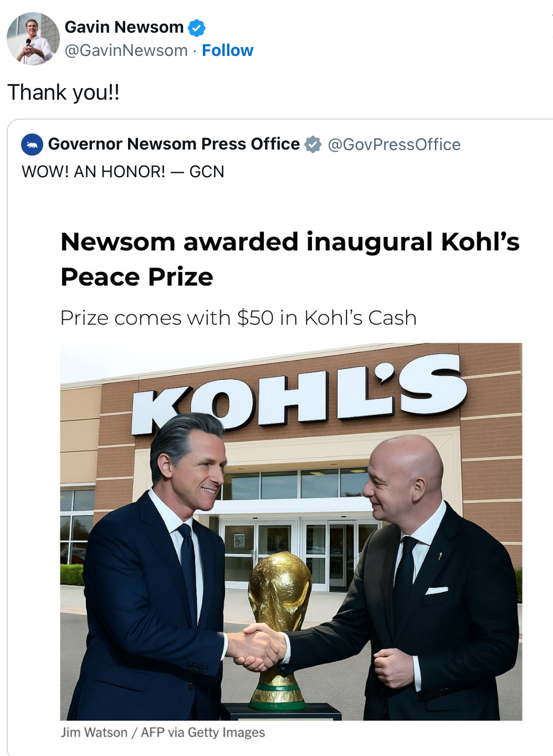
Task: Click the grey verified checkmark badge
Action: pyautogui.click(x=313, y=145)
